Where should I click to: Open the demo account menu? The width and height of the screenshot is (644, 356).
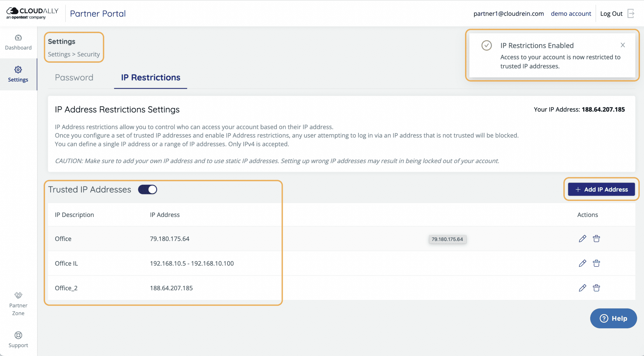[x=571, y=14]
